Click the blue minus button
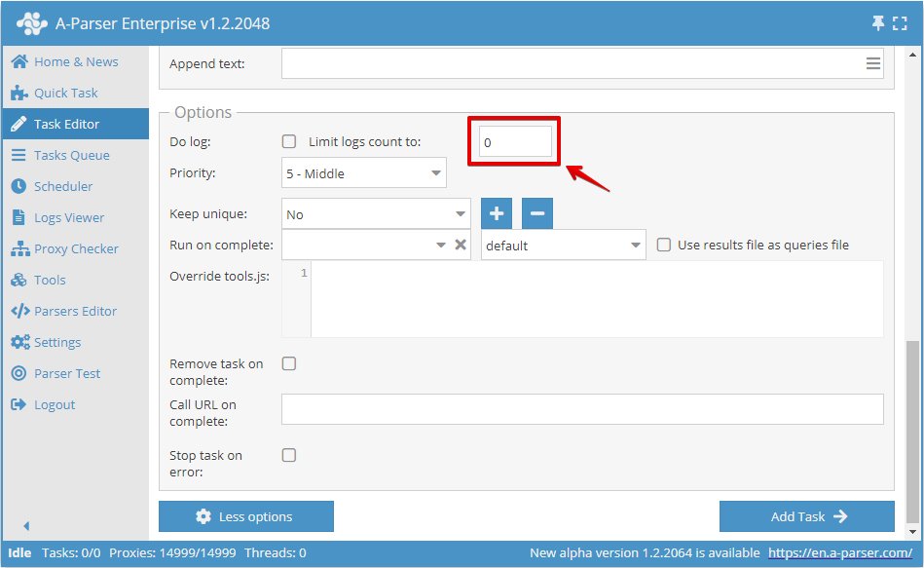Screen dimensions: 924x568 pyautogui.click(x=536, y=213)
